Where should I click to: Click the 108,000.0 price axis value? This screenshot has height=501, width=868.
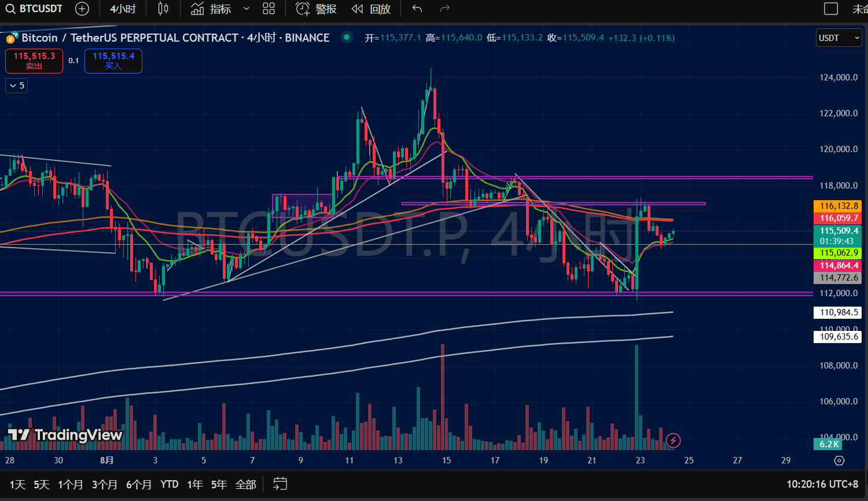pyautogui.click(x=838, y=366)
